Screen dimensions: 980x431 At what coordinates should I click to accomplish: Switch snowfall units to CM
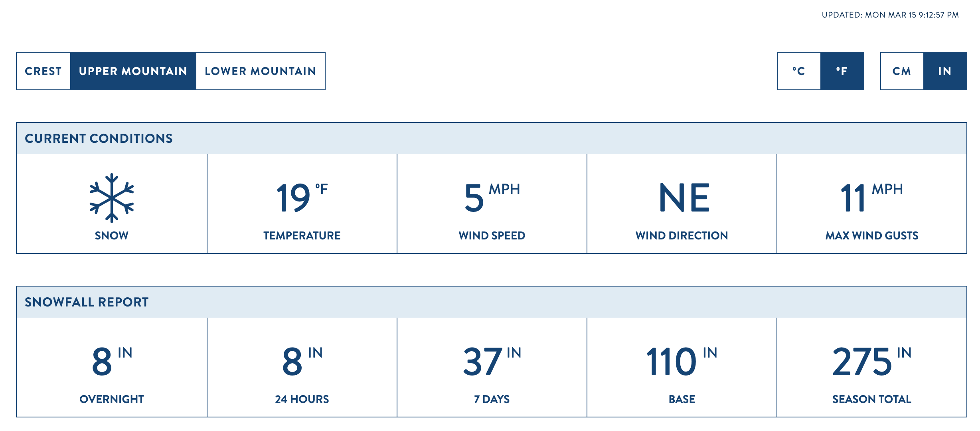pos(902,71)
